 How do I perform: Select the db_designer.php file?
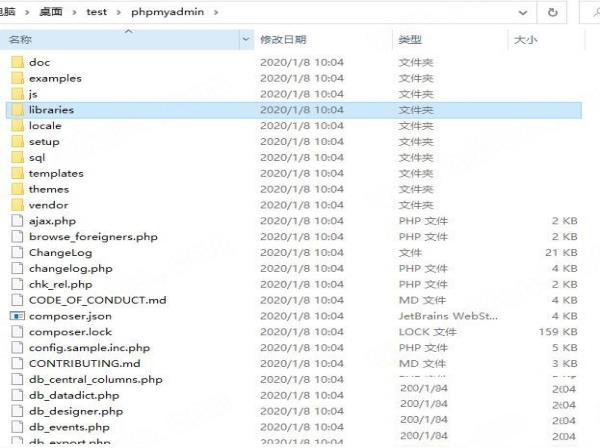pos(76,411)
